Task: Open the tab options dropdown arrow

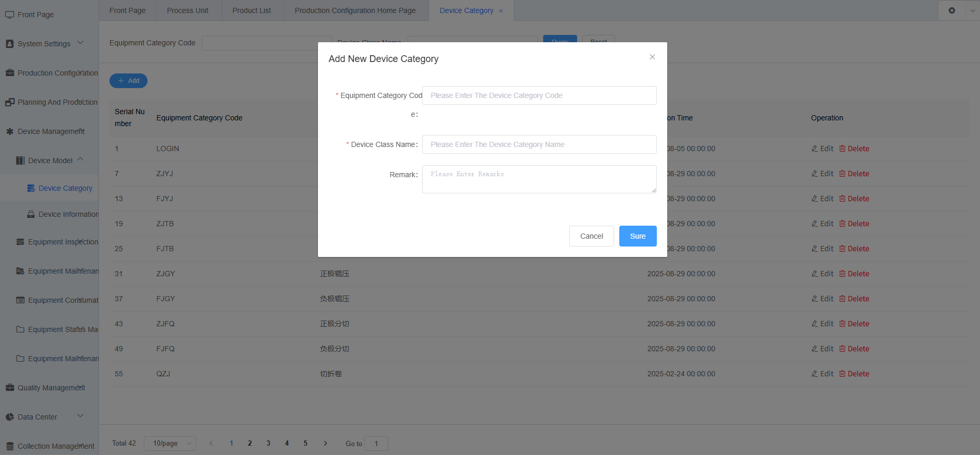Action: 972,10
